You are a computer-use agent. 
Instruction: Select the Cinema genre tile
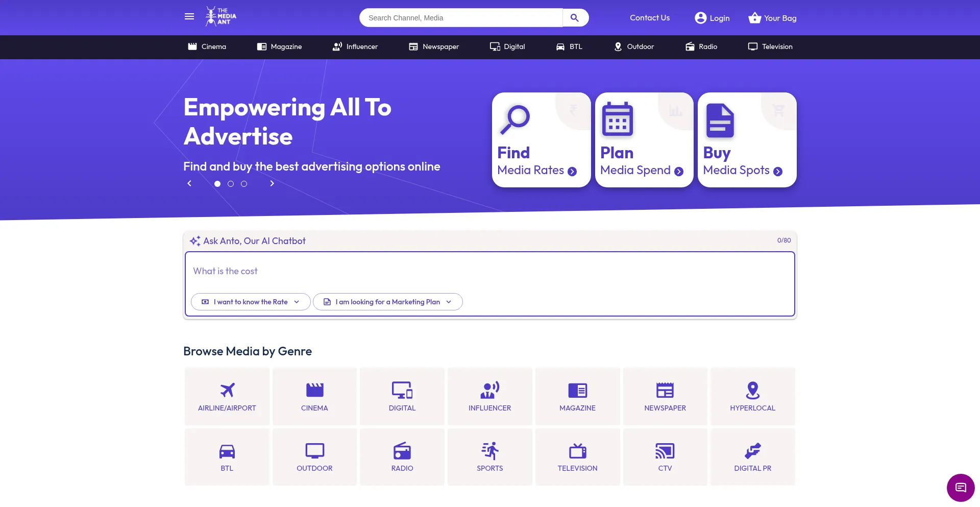pyautogui.click(x=314, y=396)
